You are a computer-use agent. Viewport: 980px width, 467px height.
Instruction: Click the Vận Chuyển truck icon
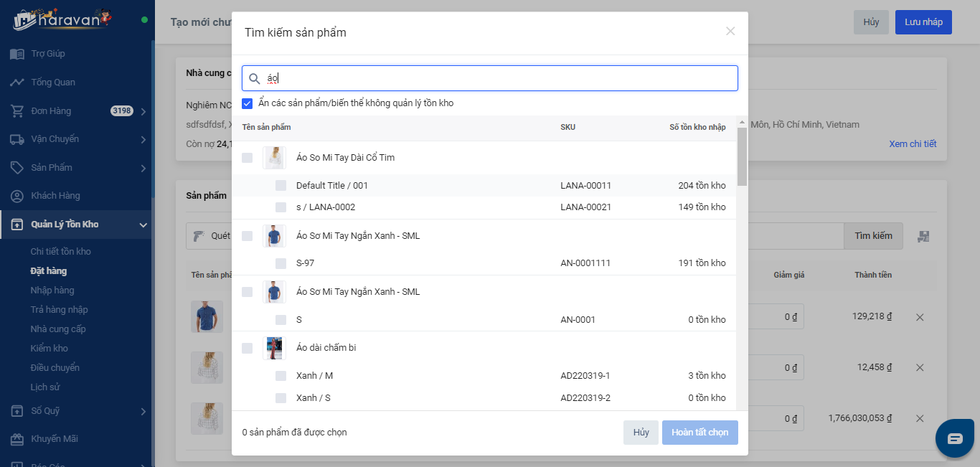17,139
